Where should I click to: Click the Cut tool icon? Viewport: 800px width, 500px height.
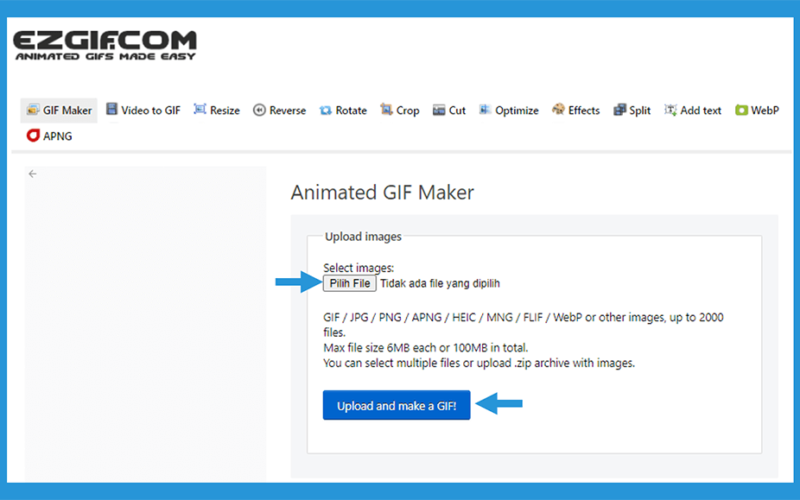point(439,110)
